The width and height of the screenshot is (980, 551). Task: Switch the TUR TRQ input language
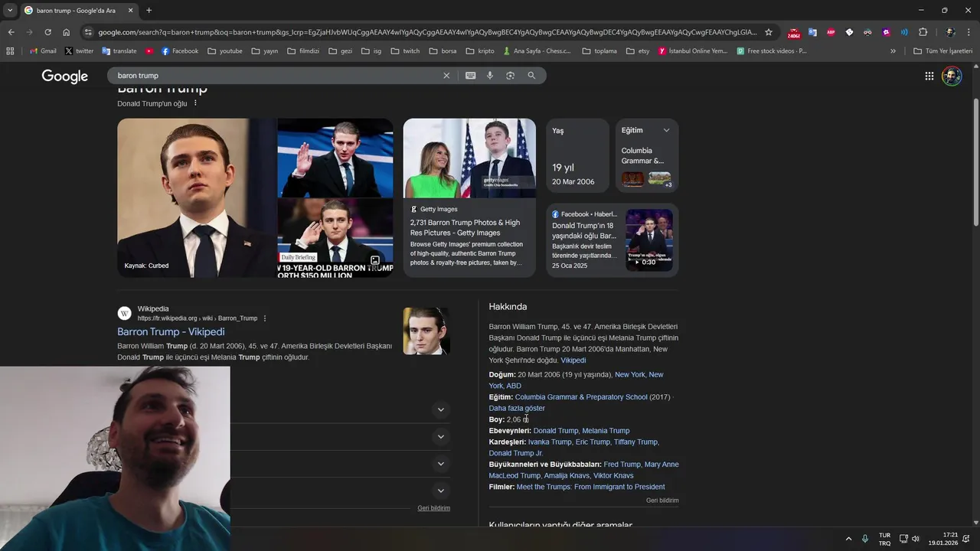click(884, 539)
